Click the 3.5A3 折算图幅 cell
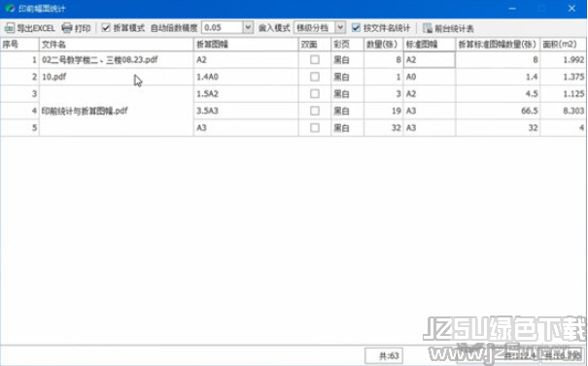 click(246, 111)
